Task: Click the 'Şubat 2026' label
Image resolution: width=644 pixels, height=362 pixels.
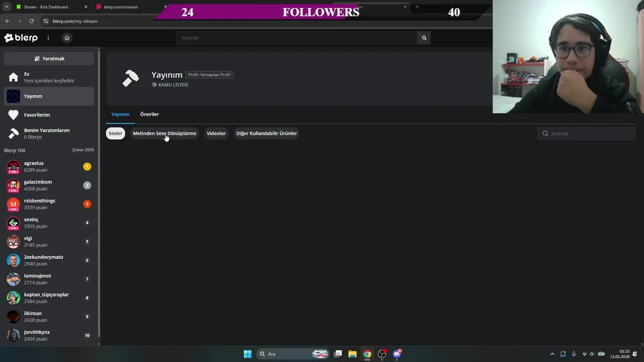Action: point(83,150)
